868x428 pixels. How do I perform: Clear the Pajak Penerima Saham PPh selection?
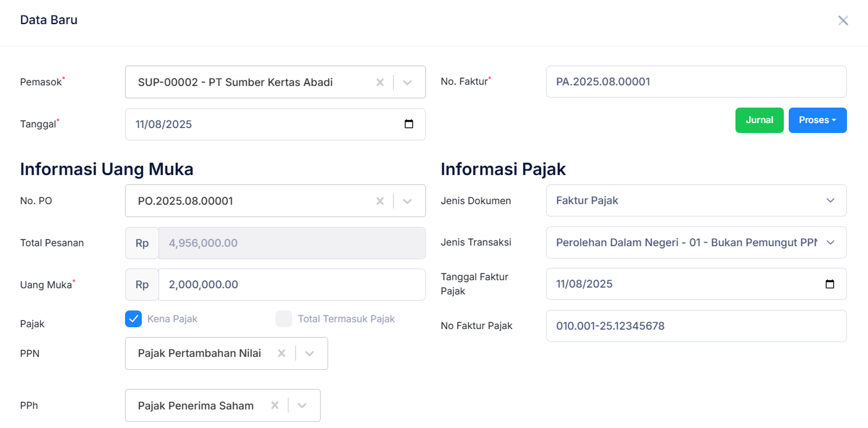(274, 405)
